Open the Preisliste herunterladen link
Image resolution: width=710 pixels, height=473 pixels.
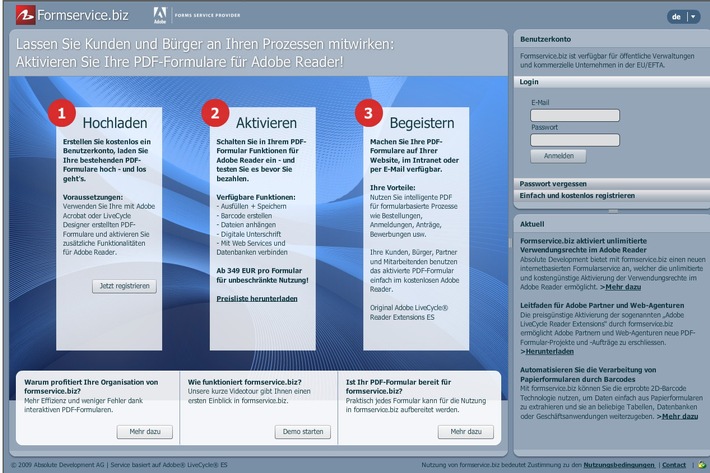click(x=257, y=299)
